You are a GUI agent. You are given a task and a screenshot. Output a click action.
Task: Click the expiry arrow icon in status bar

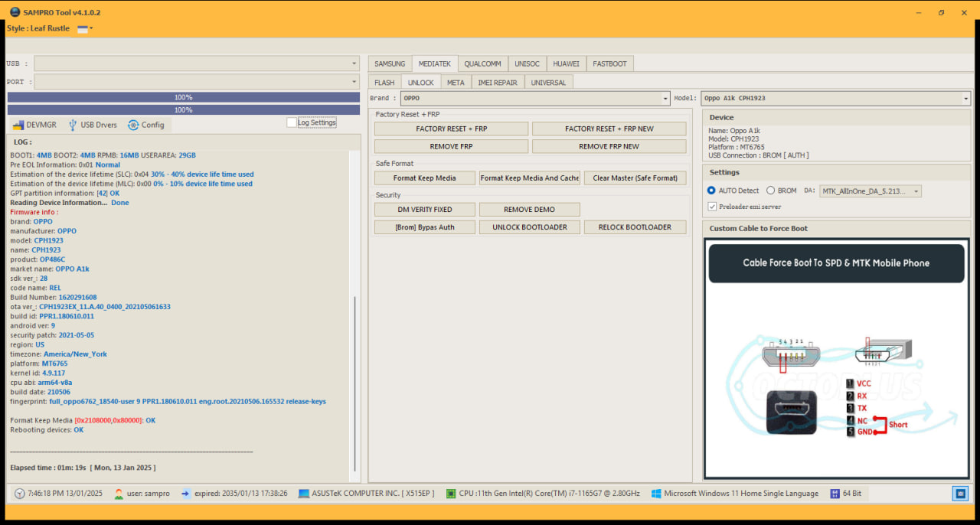(x=186, y=494)
